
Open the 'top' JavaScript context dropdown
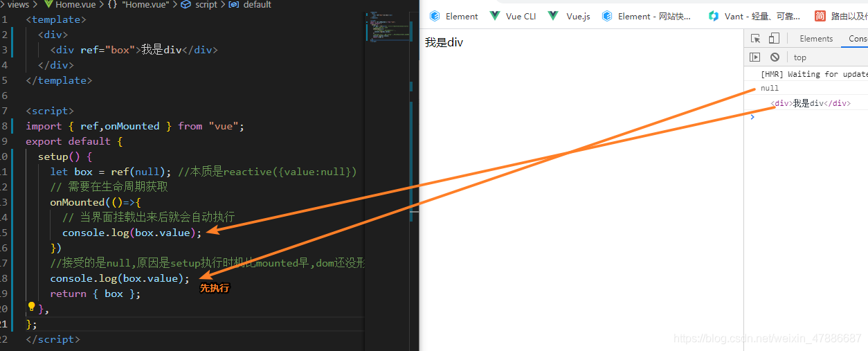pos(800,57)
